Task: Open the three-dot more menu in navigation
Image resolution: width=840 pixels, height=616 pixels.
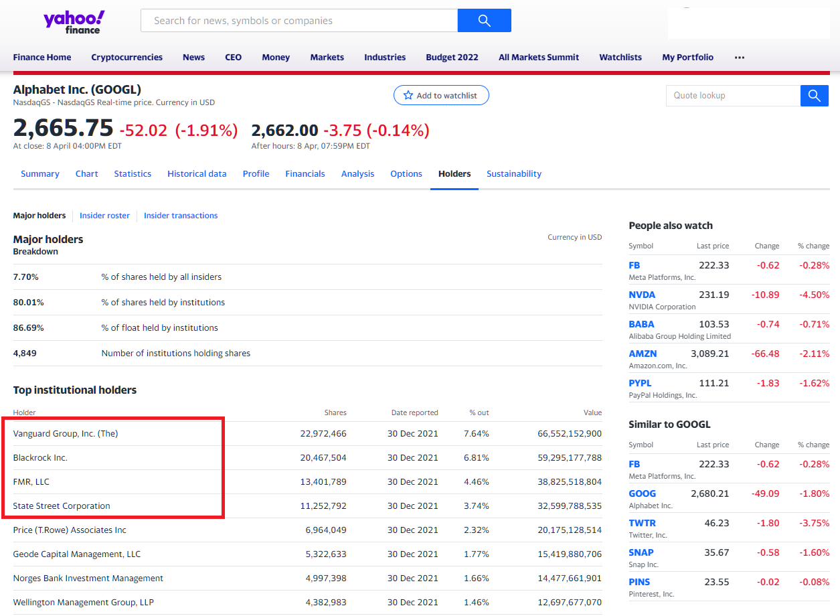Action: tap(740, 58)
